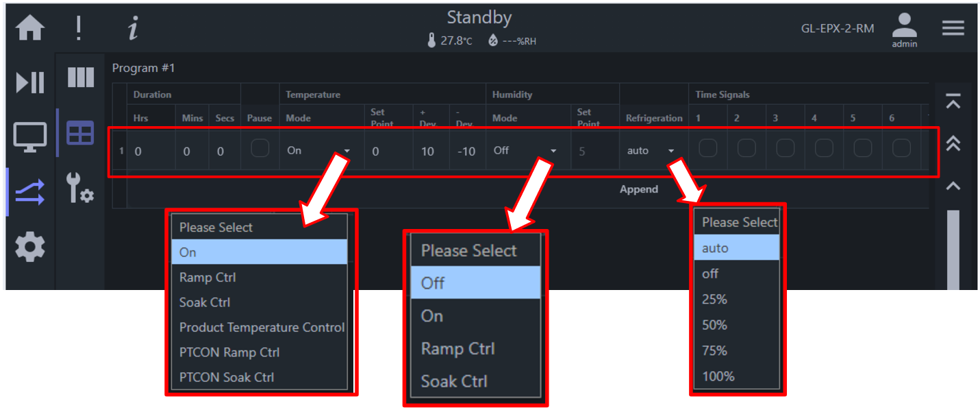Open the alarm exclamation mark icon
The image size is (980, 410).
(x=79, y=28)
